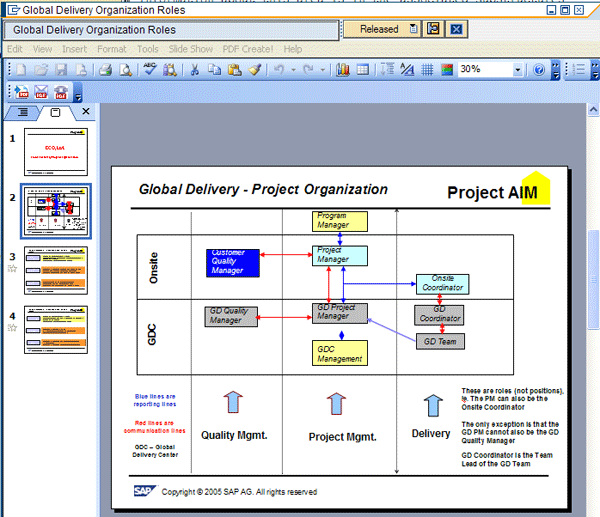
Task: Insert a table via table icon
Action: pos(362,70)
